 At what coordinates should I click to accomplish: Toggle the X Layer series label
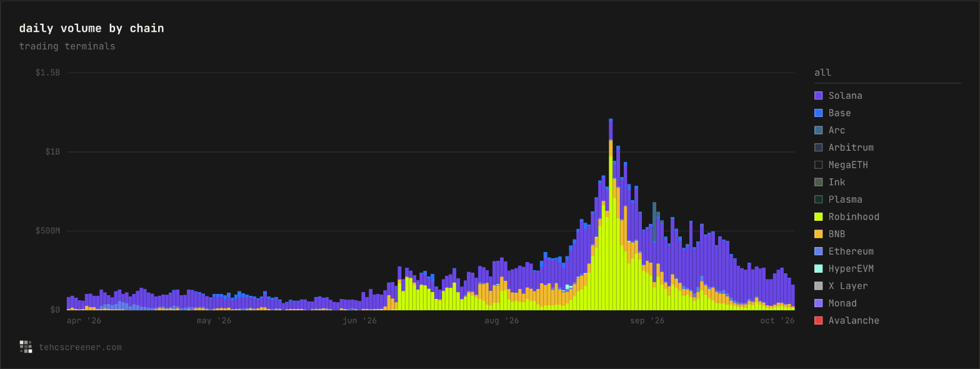pyautogui.click(x=848, y=286)
